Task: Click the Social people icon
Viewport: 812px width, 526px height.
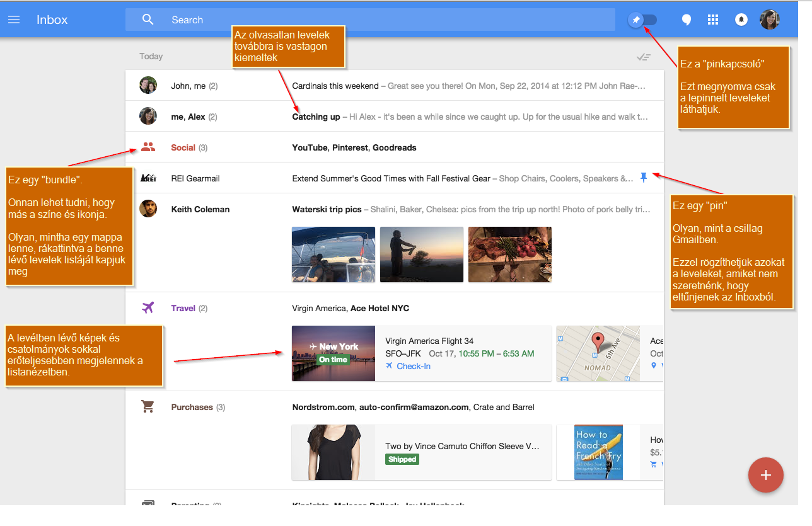Action: (148, 147)
